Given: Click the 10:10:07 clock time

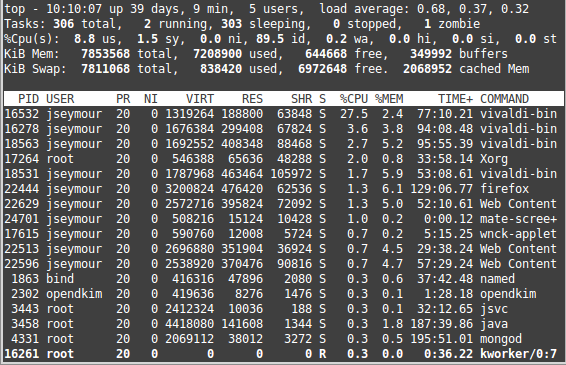Looking at the screenshot, I should (x=74, y=9).
